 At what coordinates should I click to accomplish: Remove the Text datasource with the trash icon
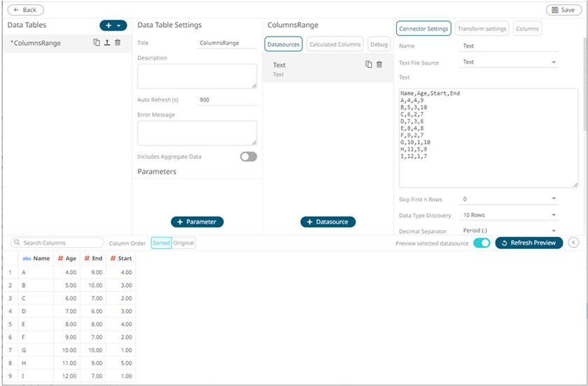point(379,64)
